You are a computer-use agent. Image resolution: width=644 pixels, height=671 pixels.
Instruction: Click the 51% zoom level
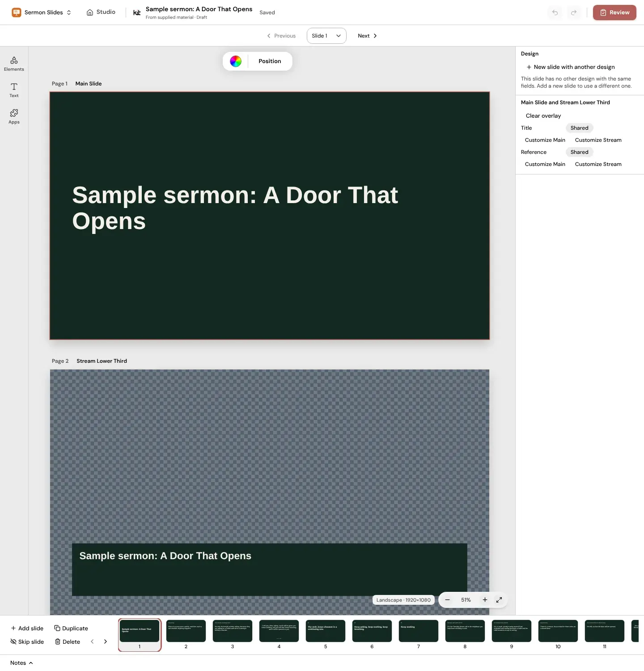click(466, 600)
